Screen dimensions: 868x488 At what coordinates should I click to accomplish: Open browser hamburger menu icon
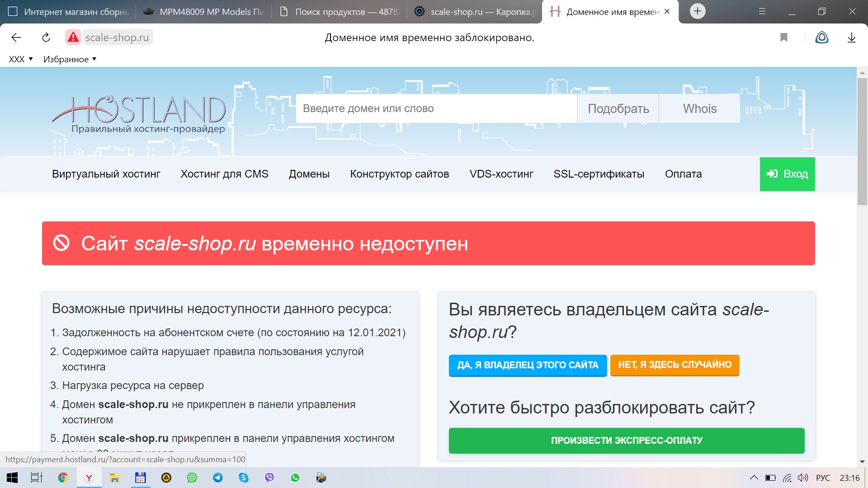pos(762,11)
